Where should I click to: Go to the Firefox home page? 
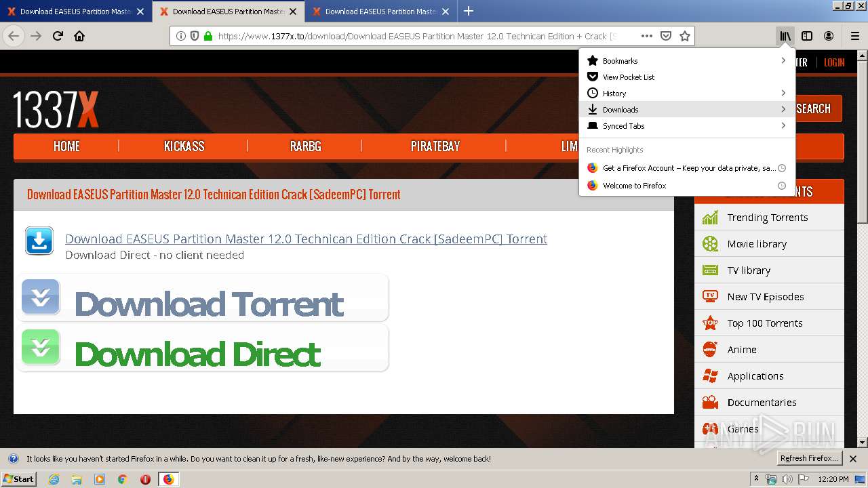coord(79,36)
